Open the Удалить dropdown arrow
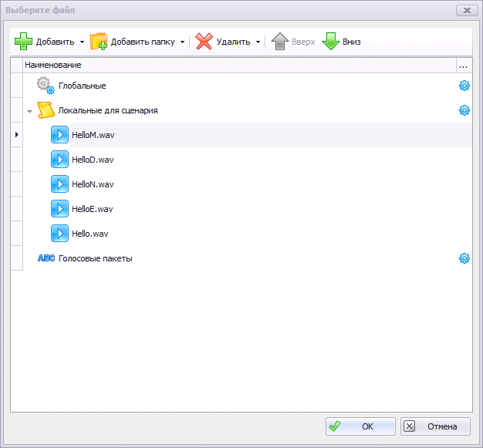Image resolution: width=483 pixels, height=448 pixels. click(258, 42)
